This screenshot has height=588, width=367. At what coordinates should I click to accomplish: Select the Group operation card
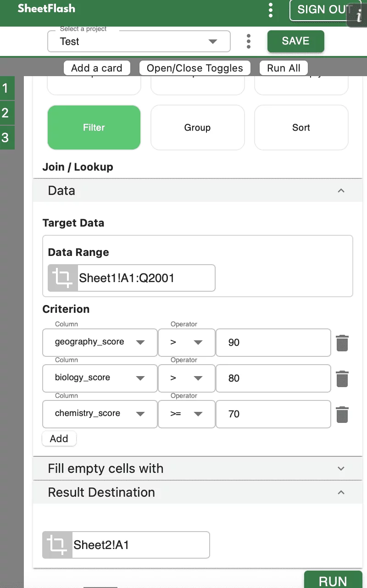click(197, 128)
